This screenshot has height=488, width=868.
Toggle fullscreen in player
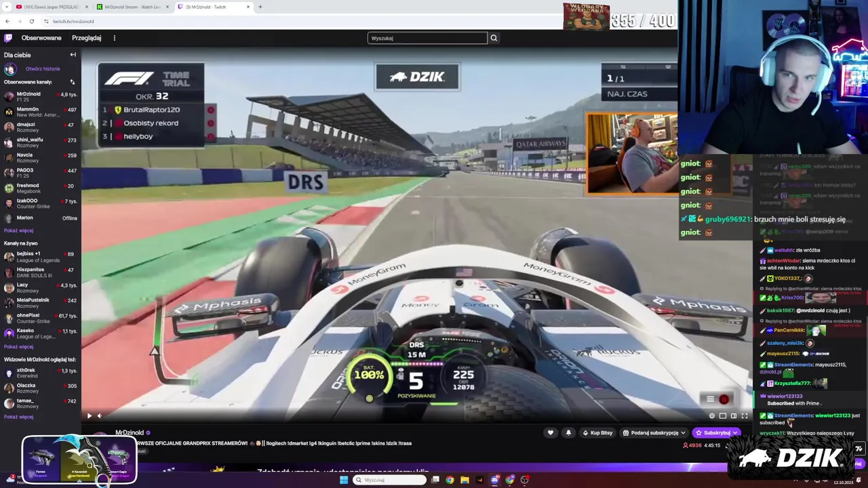click(744, 415)
